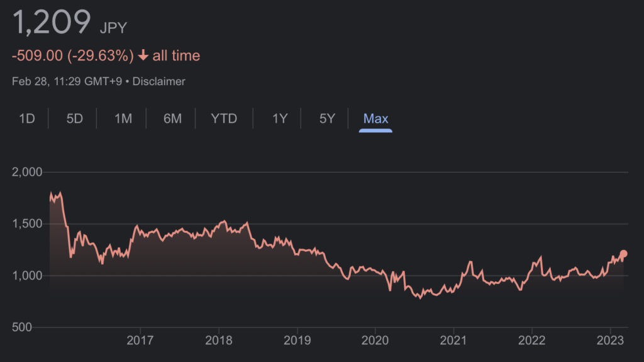Switch to the 1Y range tab
Viewport: 644px width, 362px height.
pyautogui.click(x=280, y=118)
